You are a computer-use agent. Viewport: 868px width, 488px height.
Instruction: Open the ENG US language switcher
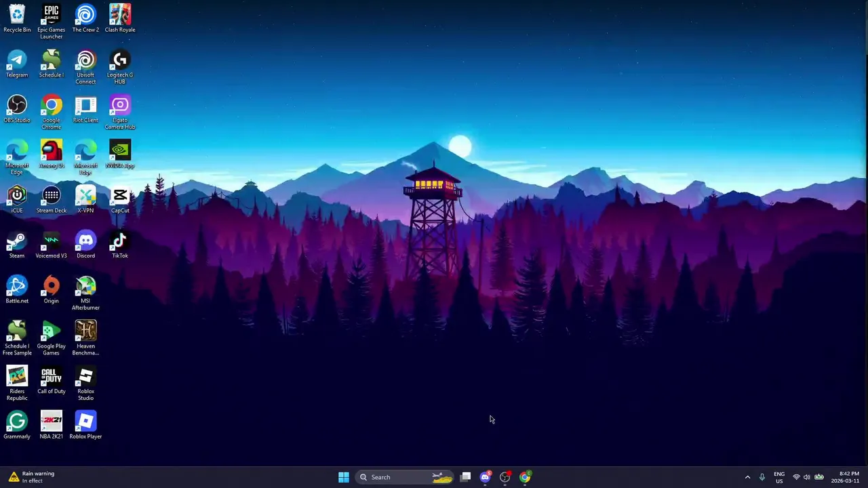point(779,477)
